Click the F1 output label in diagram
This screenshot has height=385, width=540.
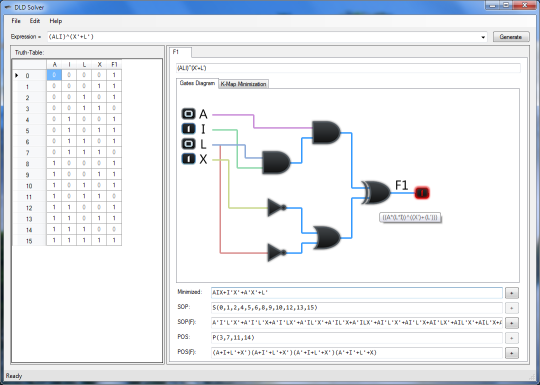(402, 185)
